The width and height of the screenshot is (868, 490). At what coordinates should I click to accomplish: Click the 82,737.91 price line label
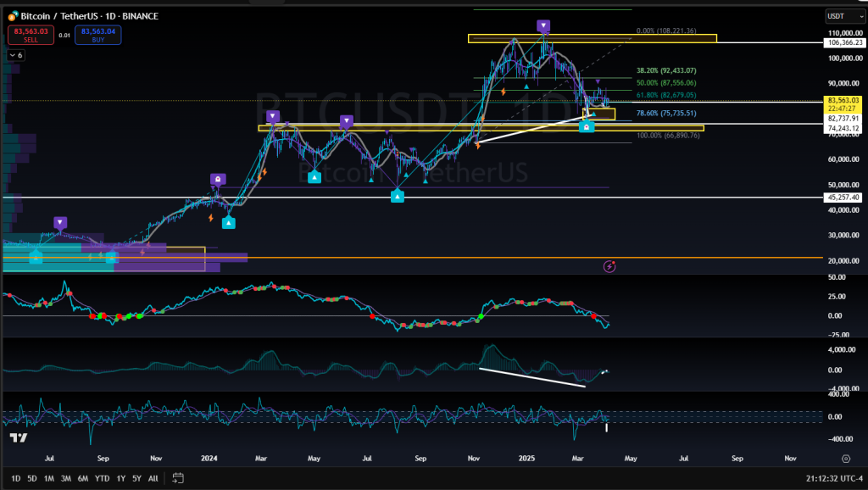click(844, 119)
